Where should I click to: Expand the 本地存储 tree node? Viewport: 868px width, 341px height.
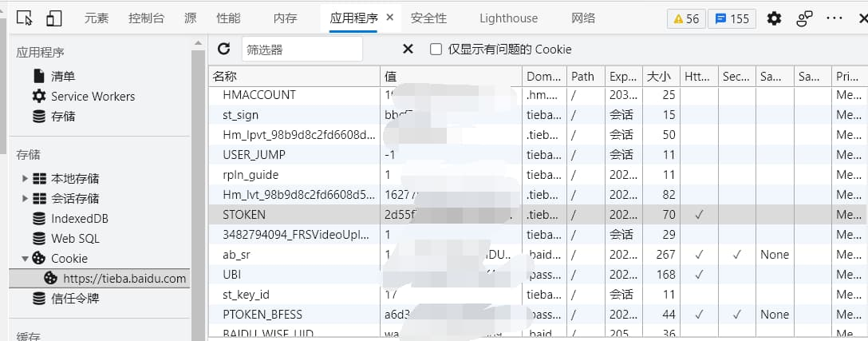tap(25, 179)
